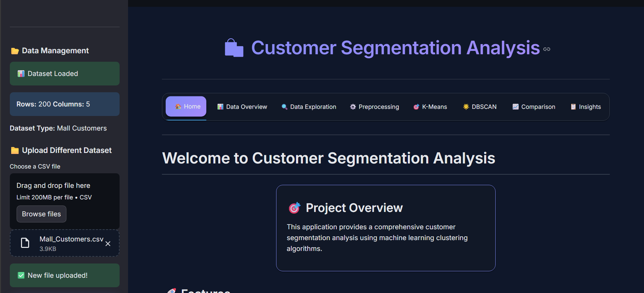644x293 pixels.
Task: Click the 'Customer Segmentation Analysis' main title
Action: tap(395, 48)
